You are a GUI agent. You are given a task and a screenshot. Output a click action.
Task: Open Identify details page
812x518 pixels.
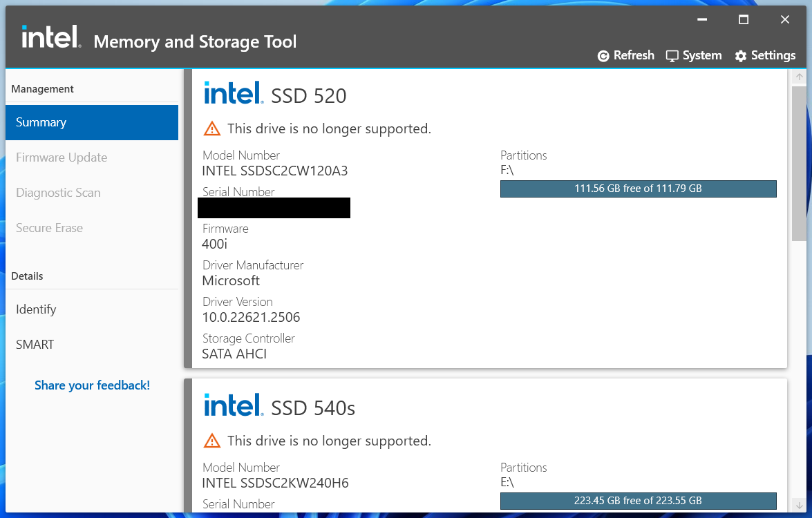(x=92, y=309)
